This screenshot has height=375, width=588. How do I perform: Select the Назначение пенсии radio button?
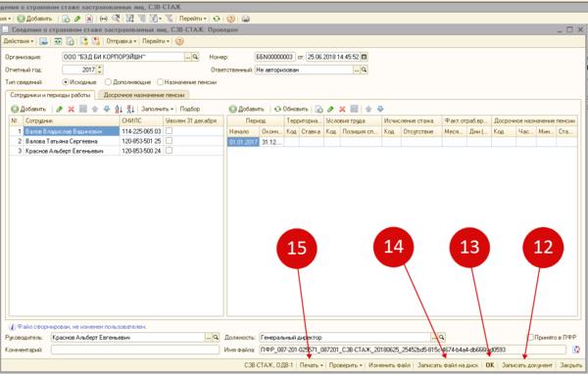[x=160, y=82]
